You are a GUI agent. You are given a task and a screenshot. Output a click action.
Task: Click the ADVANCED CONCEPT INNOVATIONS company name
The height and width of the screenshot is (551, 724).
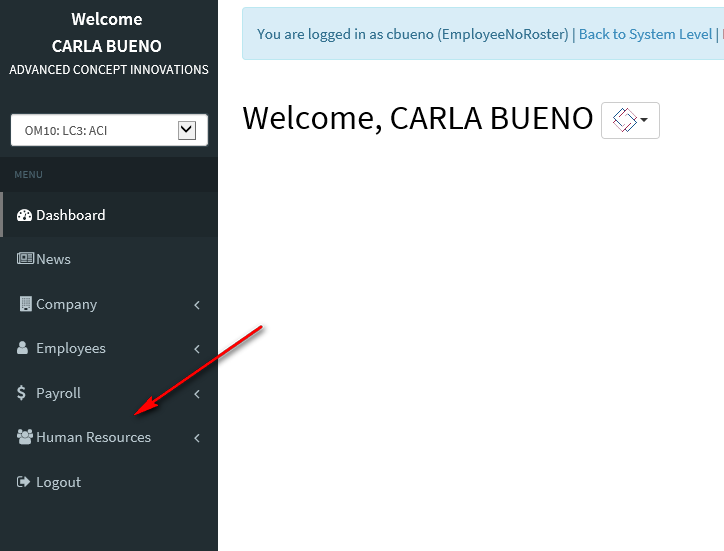click(x=109, y=70)
